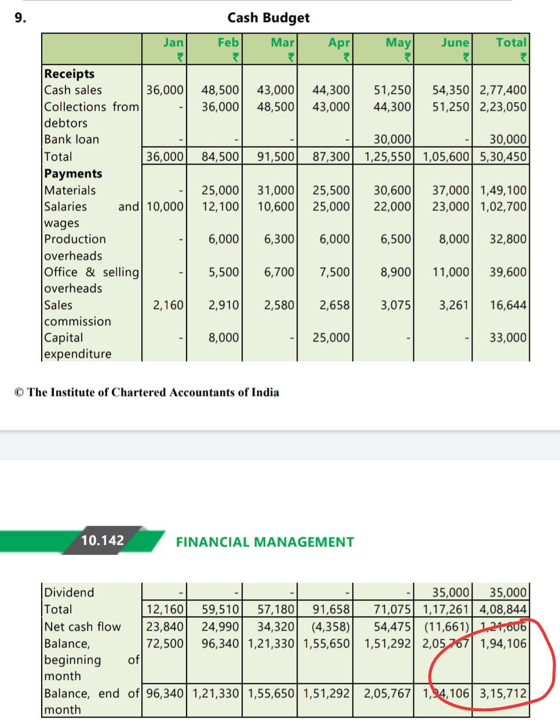
Task: Click the rupee symbol under May header
Action: point(407,57)
